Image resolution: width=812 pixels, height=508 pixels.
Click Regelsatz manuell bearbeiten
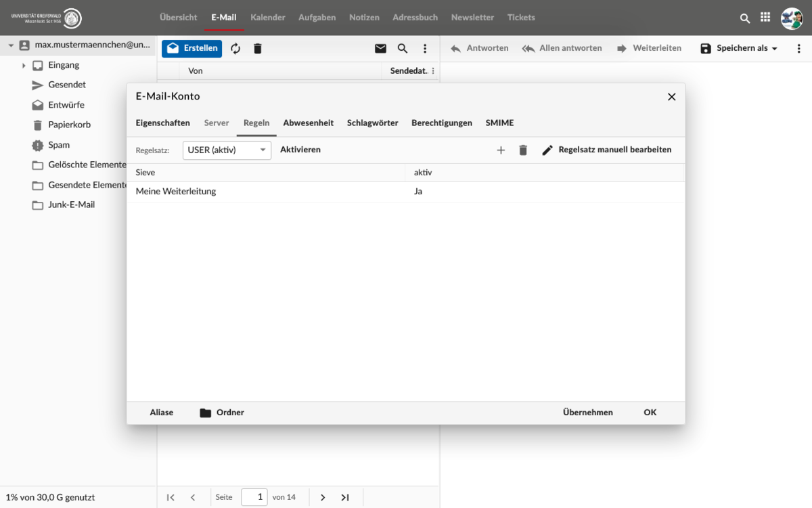coord(607,150)
